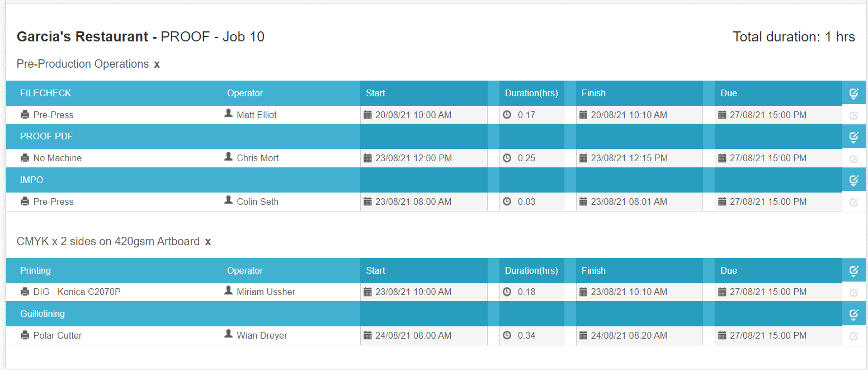This screenshot has width=868, height=370.
Task: Remove CMYK x 2 sides section with trailing x
Action: pos(208,242)
